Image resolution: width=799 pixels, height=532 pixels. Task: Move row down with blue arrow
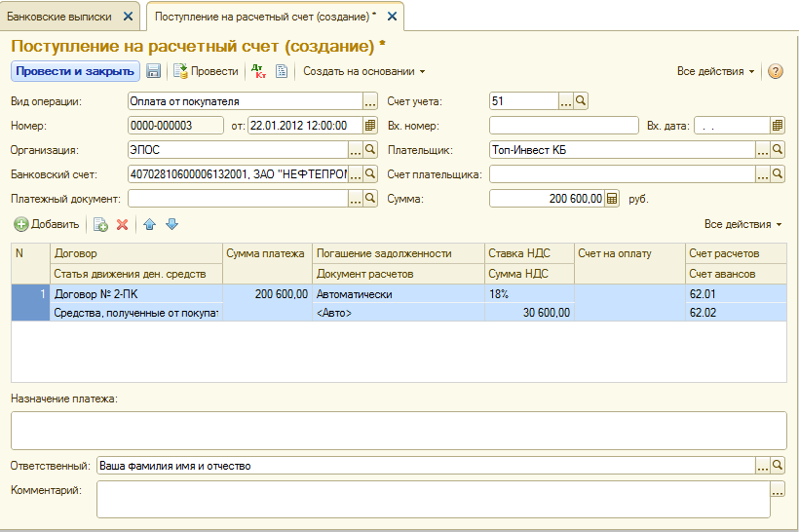pyautogui.click(x=172, y=224)
